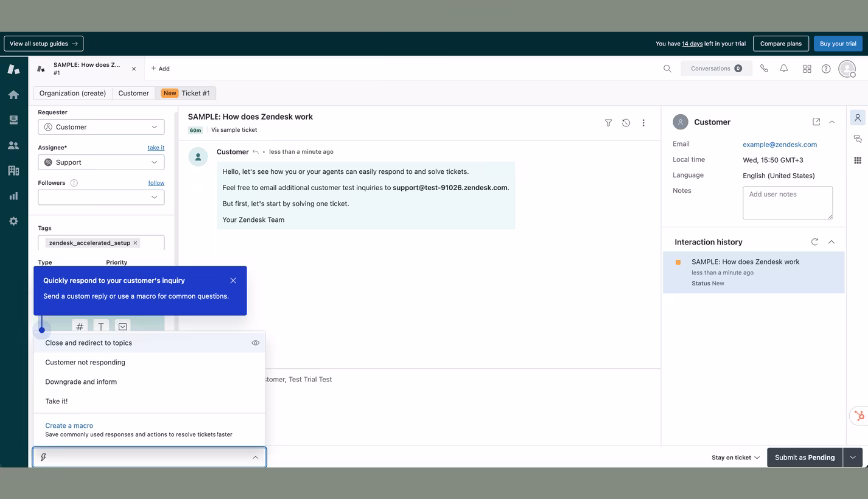Click Buy your trial button
868x499 pixels.
[837, 44]
